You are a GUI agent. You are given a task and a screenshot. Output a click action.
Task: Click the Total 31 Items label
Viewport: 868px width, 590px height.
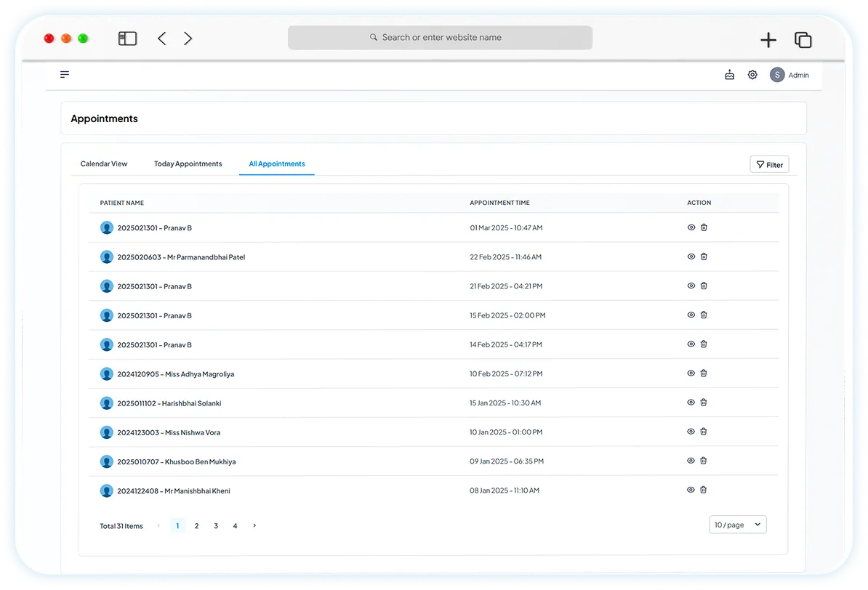[x=121, y=526]
